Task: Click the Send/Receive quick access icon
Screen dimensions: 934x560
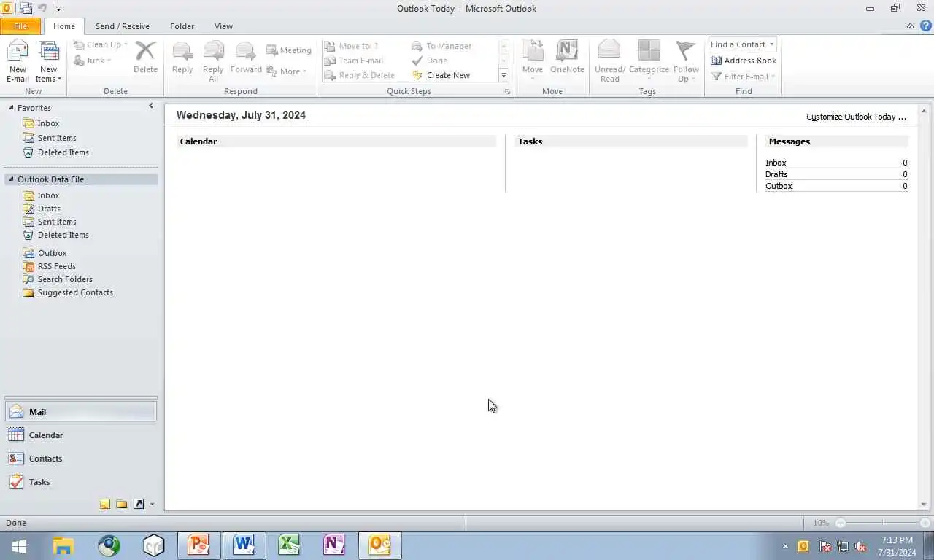Action: [x=26, y=9]
